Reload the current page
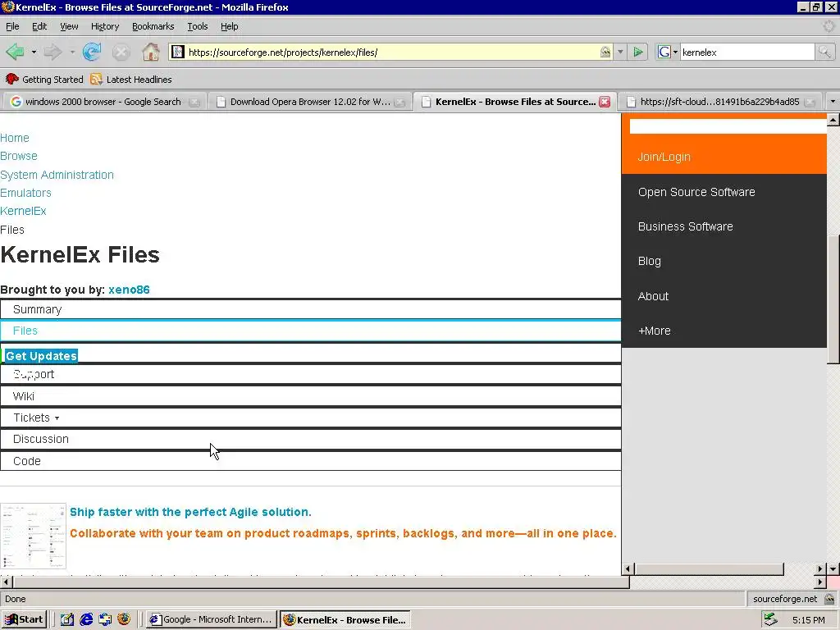This screenshot has height=630, width=840. coord(92,52)
